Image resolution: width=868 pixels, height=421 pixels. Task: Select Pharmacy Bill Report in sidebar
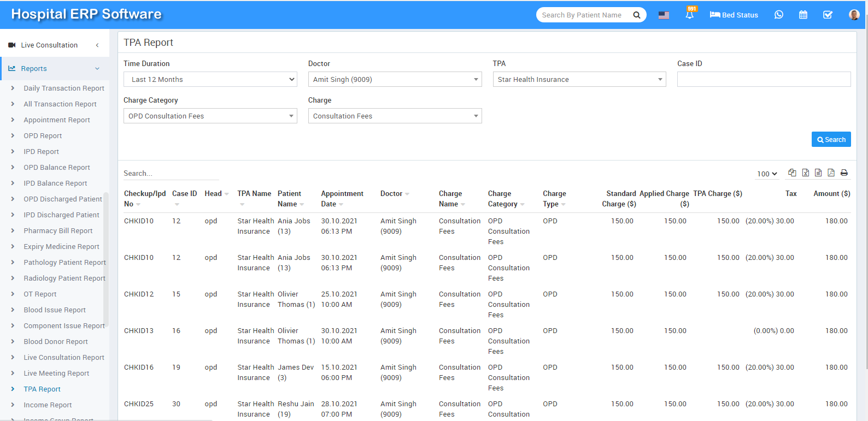click(58, 230)
